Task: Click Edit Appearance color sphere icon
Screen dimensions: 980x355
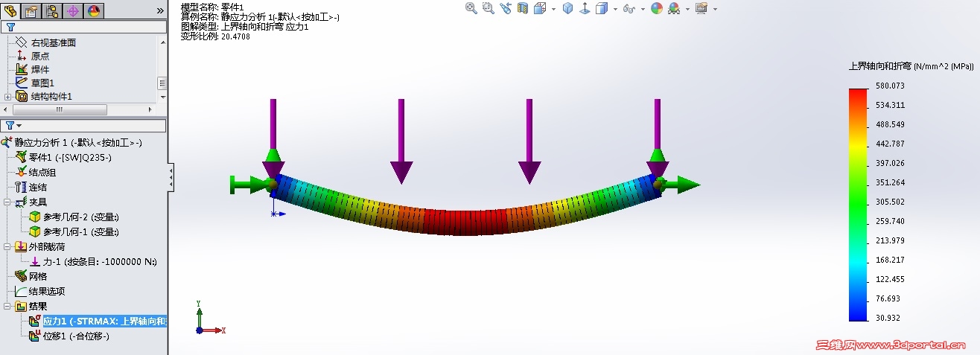Action: tap(657, 8)
